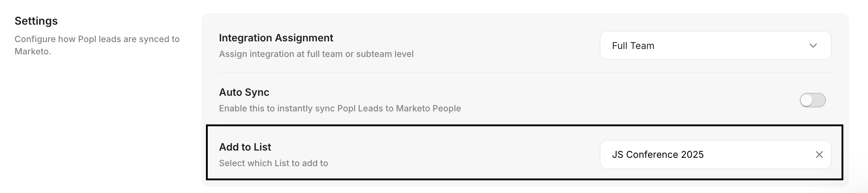
Task: Click the "Integration Assignment" label
Action: (x=276, y=38)
